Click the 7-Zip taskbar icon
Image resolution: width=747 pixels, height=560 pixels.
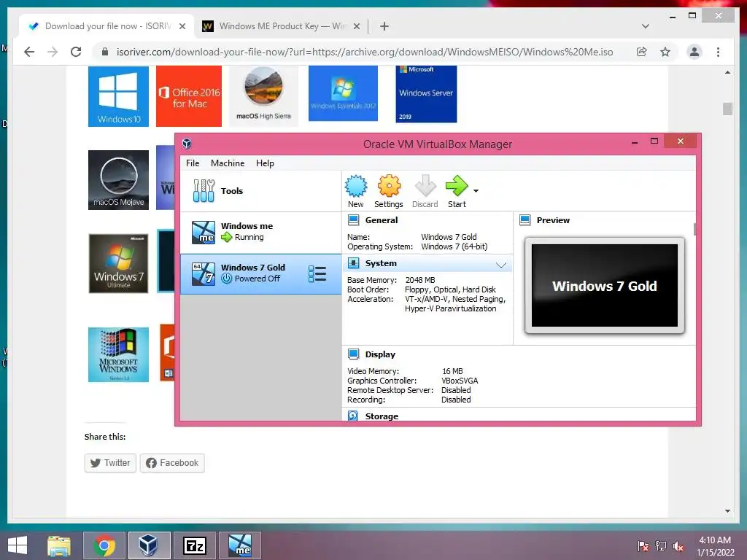pos(195,545)
